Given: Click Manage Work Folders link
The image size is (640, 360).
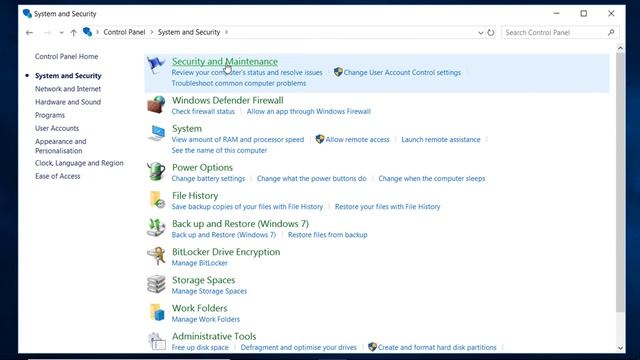Looking at the screenshot, I should tap(206, 319).
